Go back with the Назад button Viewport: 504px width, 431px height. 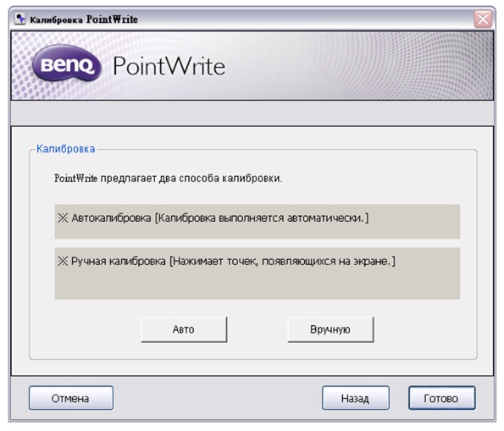[x=356, y=398]
